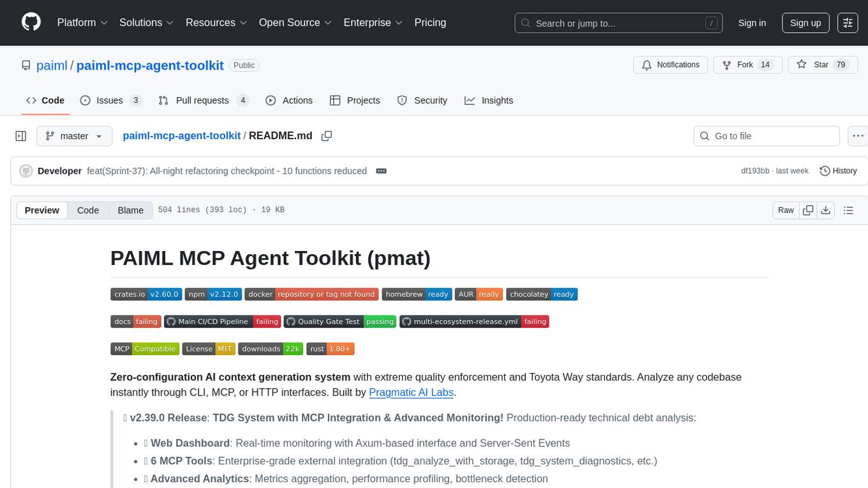Click the MCP Compatible badge
This screenshot has width=868, height=488.
[145, 349]
